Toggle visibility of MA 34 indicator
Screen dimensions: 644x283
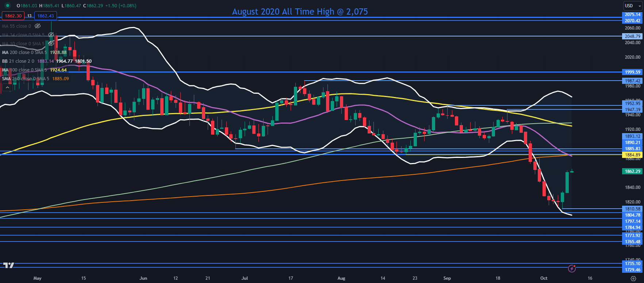51,35
